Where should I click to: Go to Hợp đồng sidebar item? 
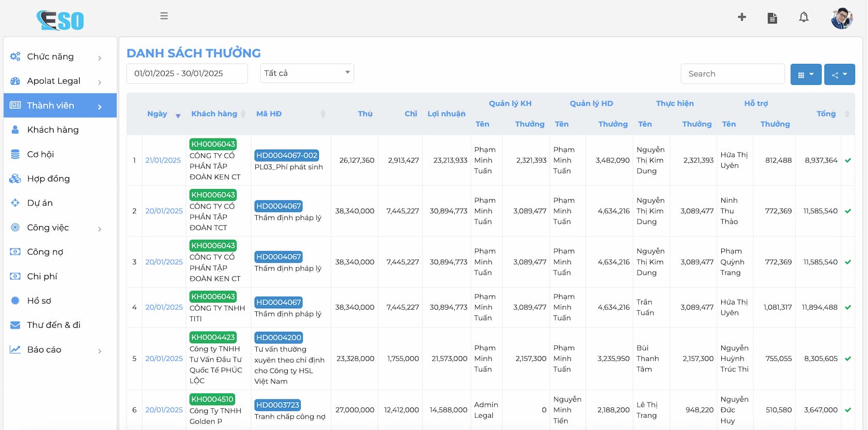pos(48,179)
